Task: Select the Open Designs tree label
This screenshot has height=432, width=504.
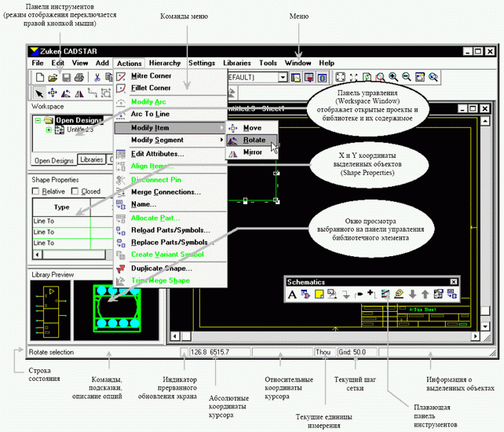Action: point(79,121)
